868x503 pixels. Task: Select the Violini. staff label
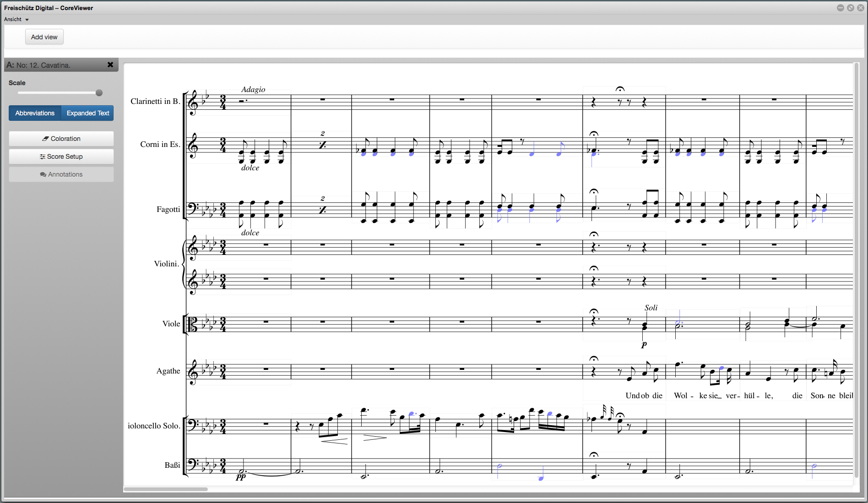coord(167,264)
